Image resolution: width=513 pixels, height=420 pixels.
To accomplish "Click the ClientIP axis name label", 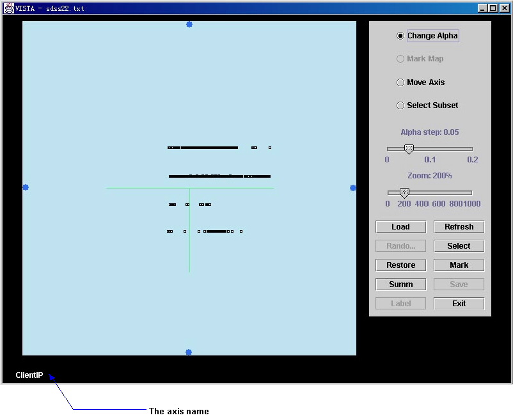I will click(29, 375).
